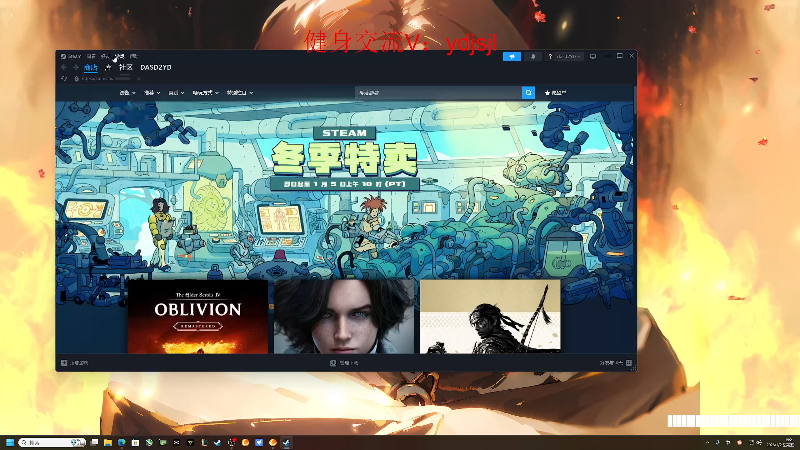Open the downloads manager at the bottom bar
This screenshot has width=800, height=450.
tap(344, 363)
